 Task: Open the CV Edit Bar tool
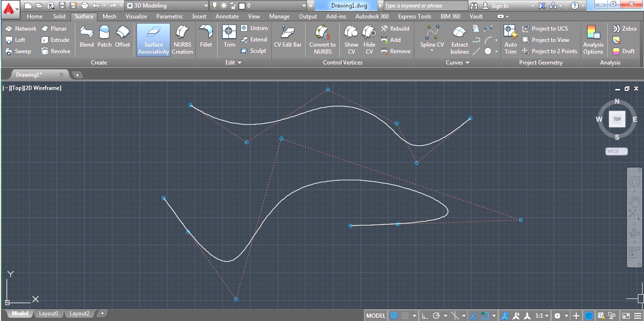(x=288, y=37)
